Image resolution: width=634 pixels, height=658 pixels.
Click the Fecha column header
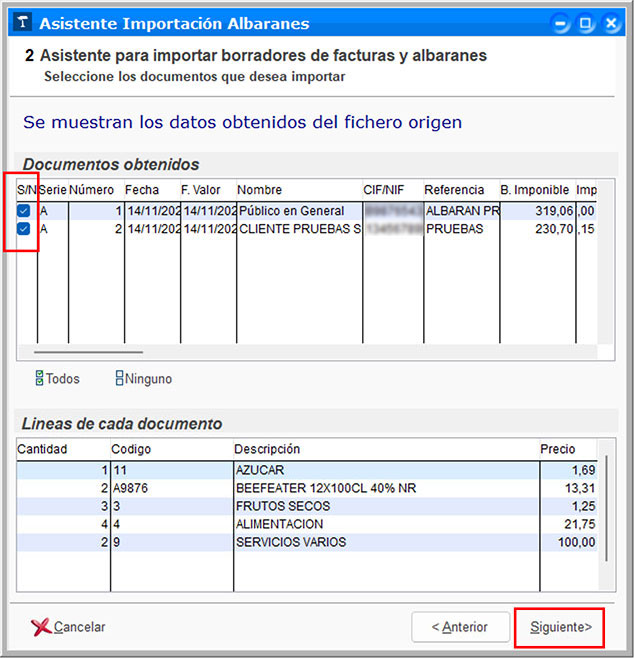[150, 190]
